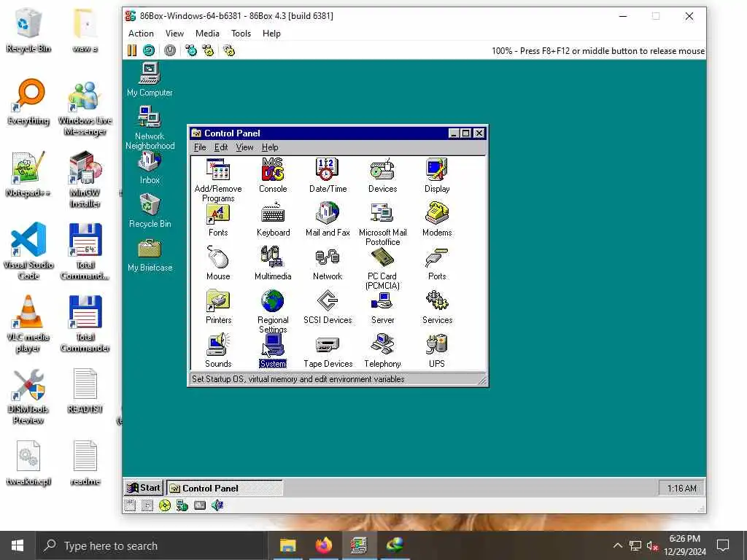The width and height of the screenshot is (747, 560).
Task: Show hidden tray icons with the chevron
Action: [x=617, y=545]
